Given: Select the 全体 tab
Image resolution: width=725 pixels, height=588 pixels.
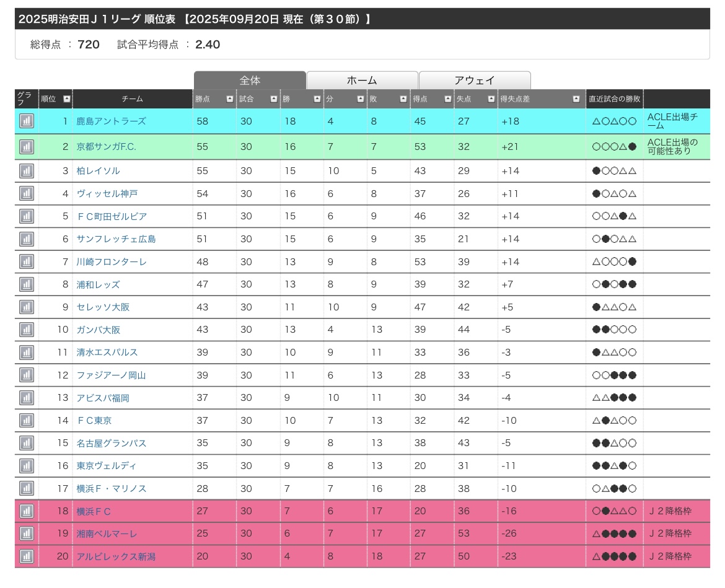Looking at the screenshot, I should click(x=250, y=81).
